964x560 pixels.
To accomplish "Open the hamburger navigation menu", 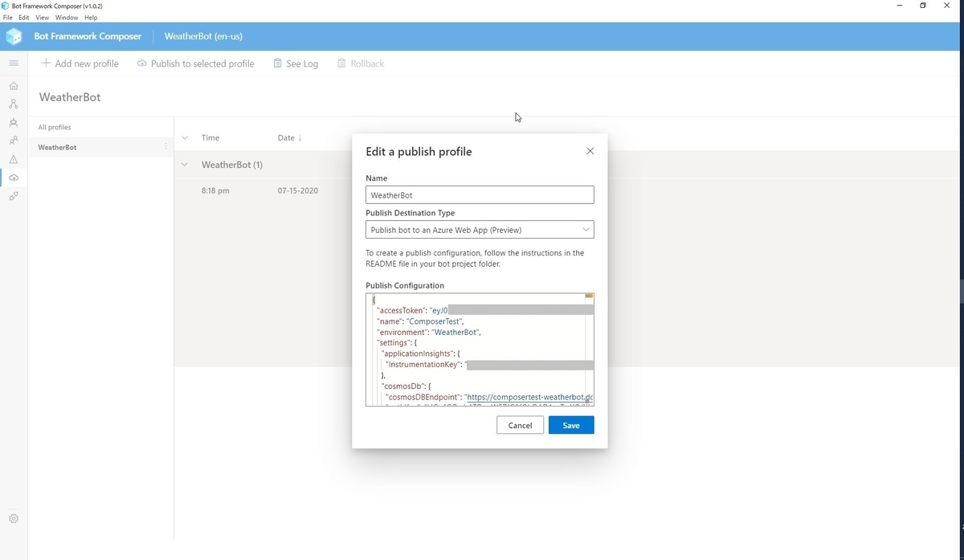I will click(x=14, y=63).
